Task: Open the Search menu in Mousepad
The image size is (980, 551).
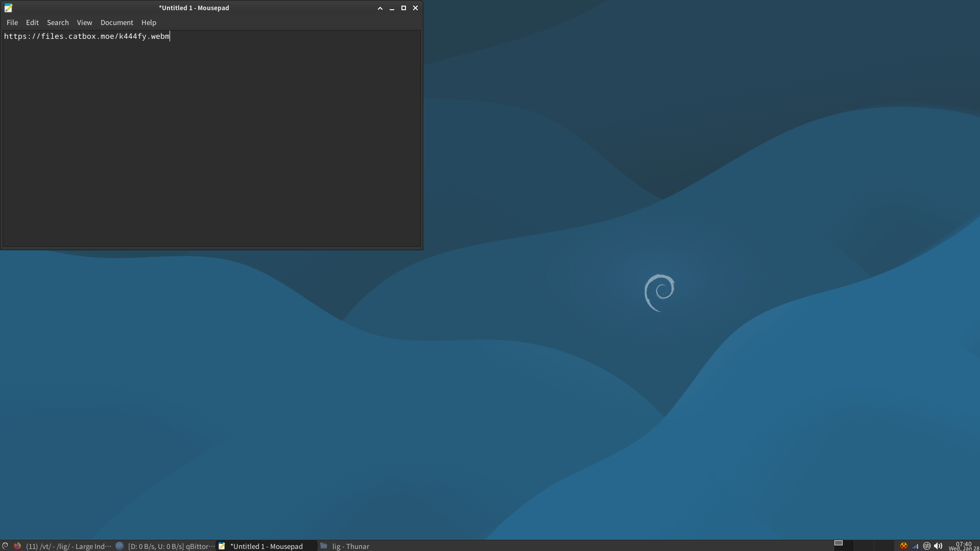Action: click(x=58, y=22)
